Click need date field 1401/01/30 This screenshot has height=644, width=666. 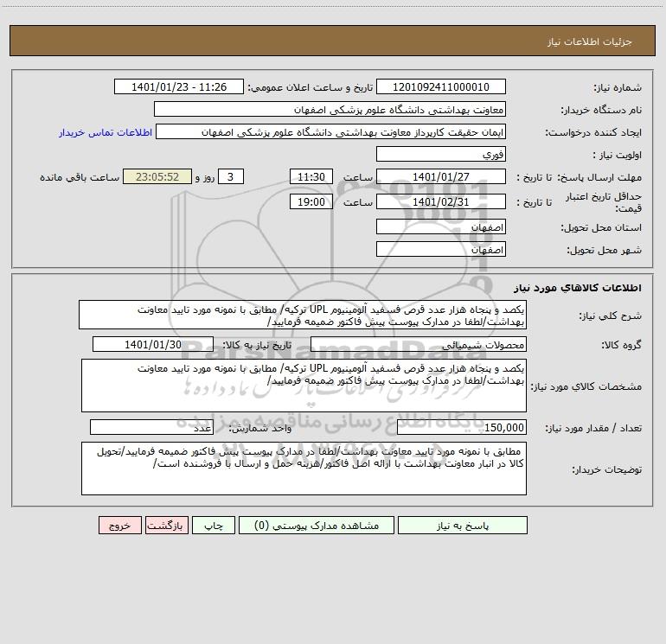tap(153, 345)
